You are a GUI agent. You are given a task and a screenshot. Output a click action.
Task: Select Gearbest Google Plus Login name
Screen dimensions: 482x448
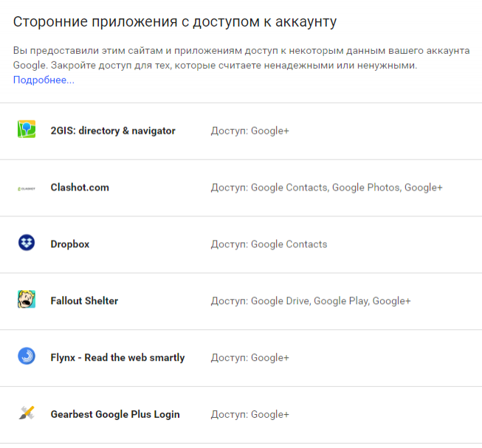[x=115, y=414]
